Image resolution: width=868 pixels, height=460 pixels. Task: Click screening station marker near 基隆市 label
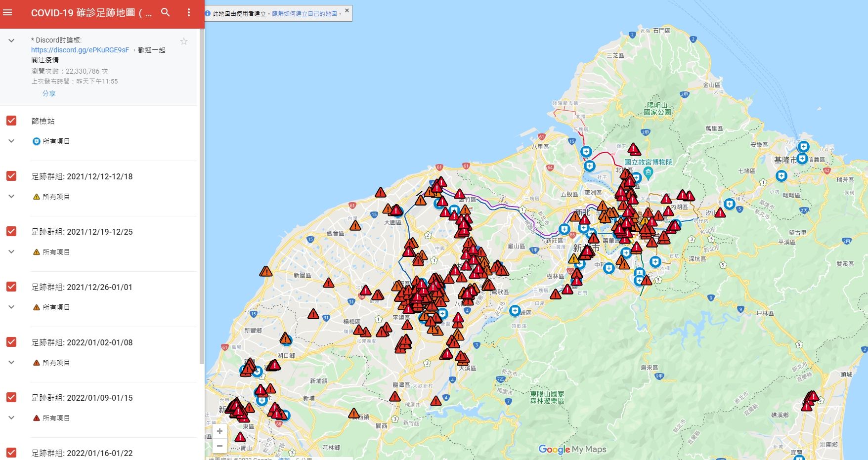tap(802, 159)
